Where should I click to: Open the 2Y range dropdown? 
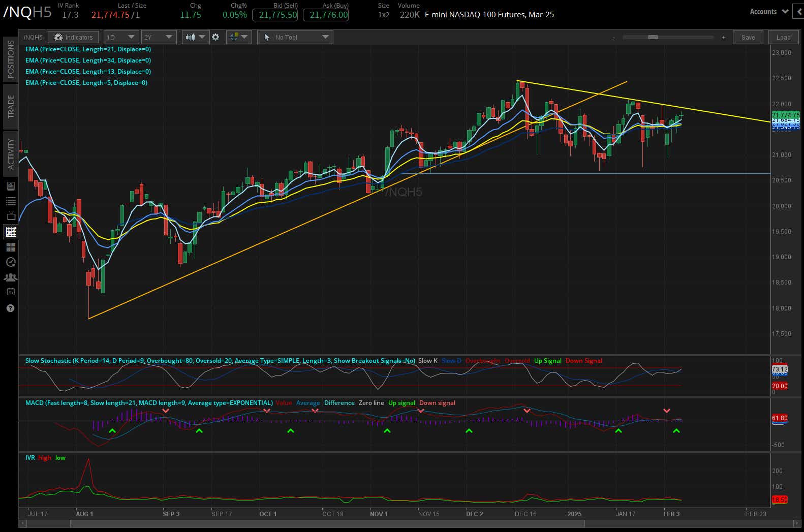159,37
